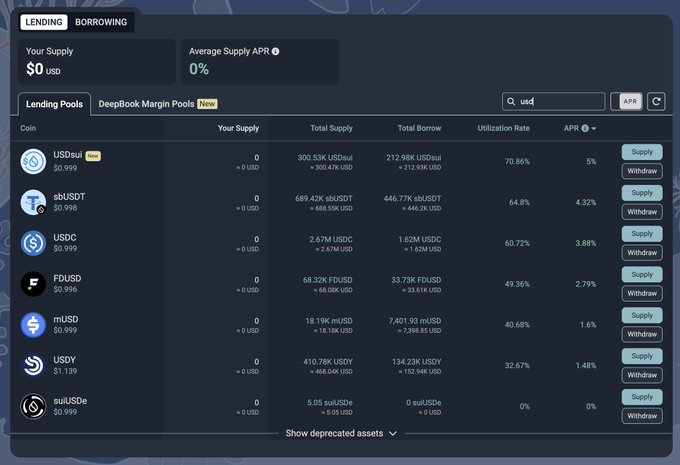Click Supply for USDsui
The height and width of the screenshot is (465, 680).
642,152
